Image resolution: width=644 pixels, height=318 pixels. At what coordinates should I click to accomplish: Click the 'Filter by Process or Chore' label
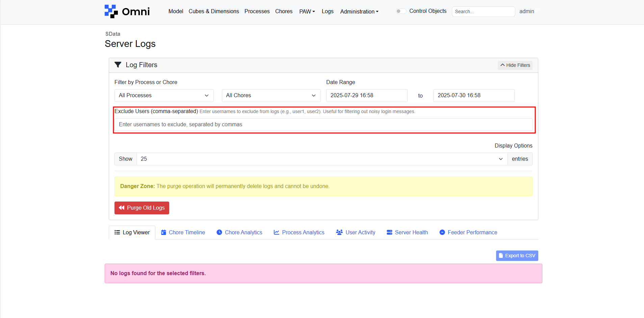146,82
